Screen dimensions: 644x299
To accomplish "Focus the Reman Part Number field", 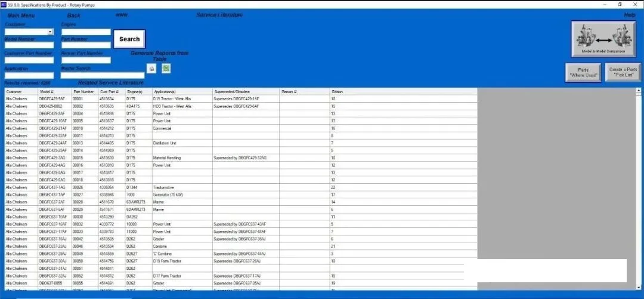I will 86,60.
